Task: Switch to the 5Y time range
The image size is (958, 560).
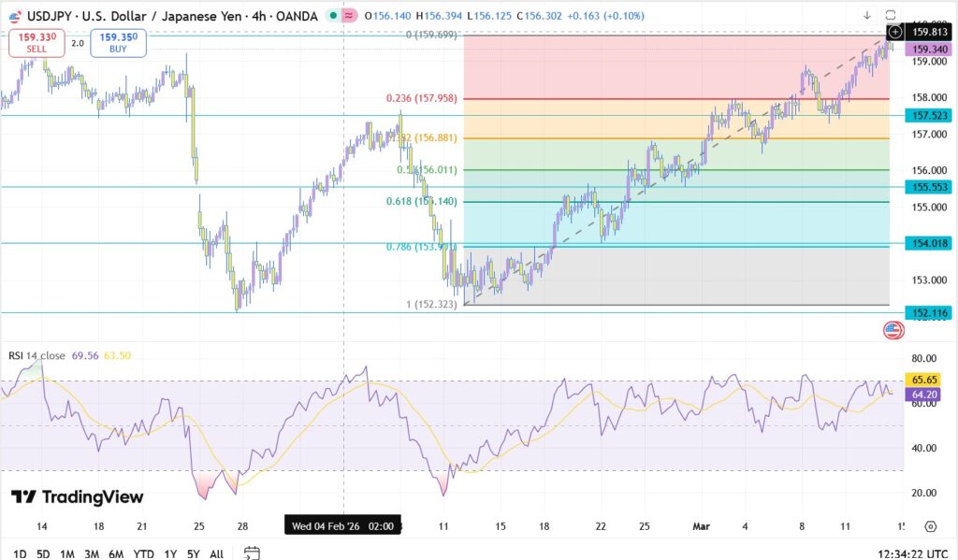Action: (193, 553)
